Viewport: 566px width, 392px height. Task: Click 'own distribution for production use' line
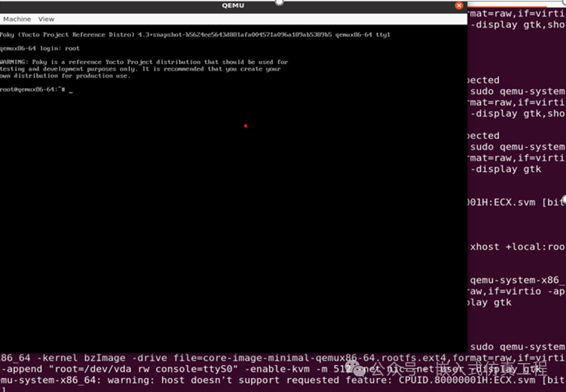point(65,76)
